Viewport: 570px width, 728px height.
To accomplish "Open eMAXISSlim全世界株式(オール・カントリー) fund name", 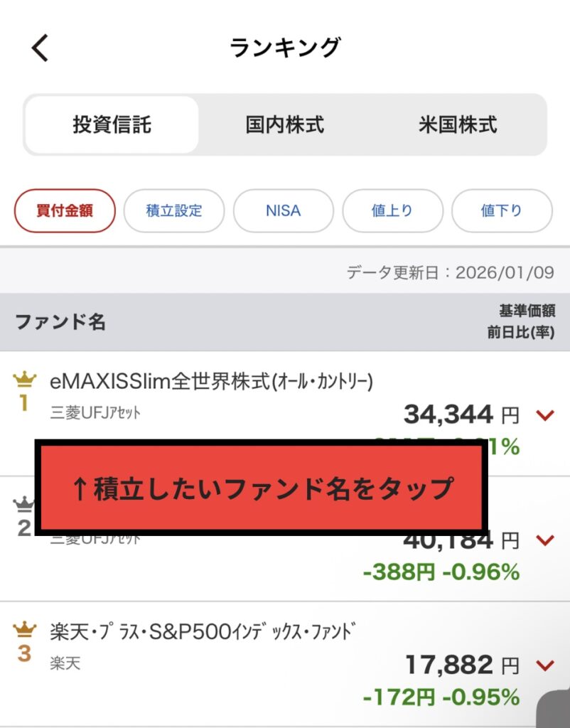I will [211, 382].
